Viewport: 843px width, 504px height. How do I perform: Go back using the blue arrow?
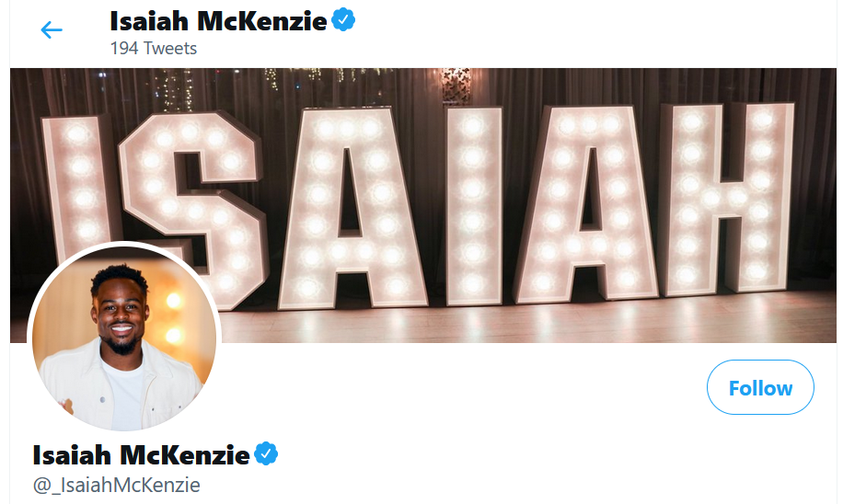[x=52, y=30]
